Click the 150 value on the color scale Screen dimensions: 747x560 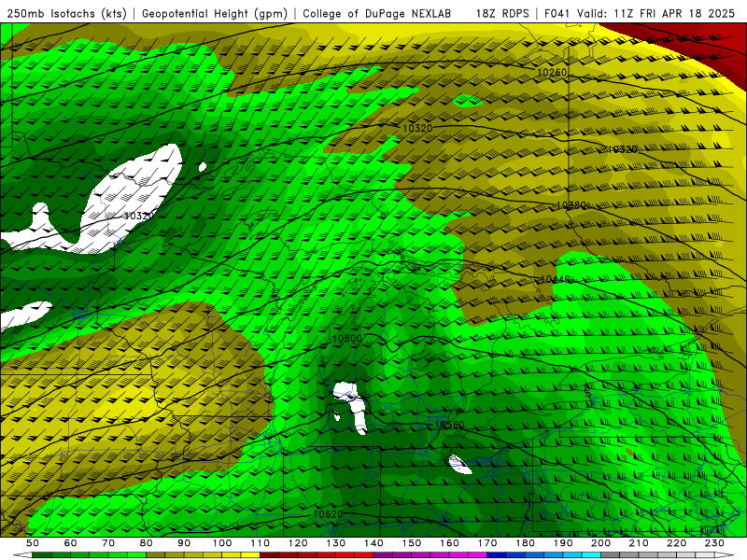[x=412, y=543]
